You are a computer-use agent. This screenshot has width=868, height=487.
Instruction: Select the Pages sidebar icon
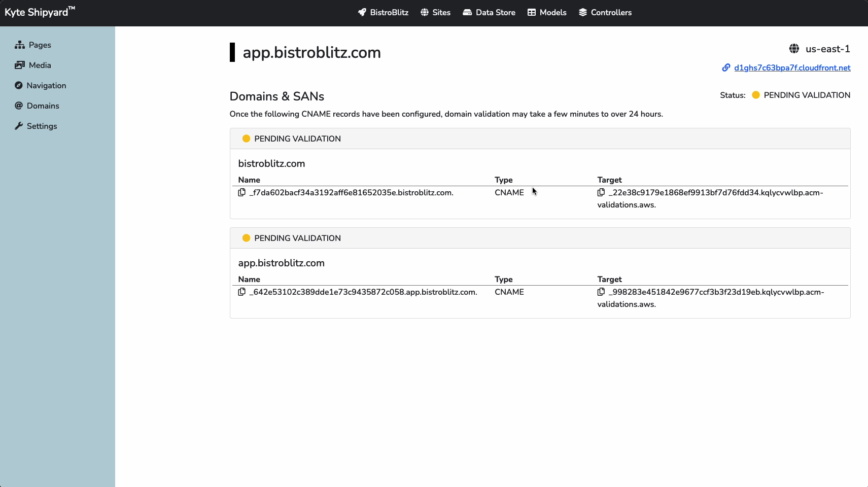point(19,45)
